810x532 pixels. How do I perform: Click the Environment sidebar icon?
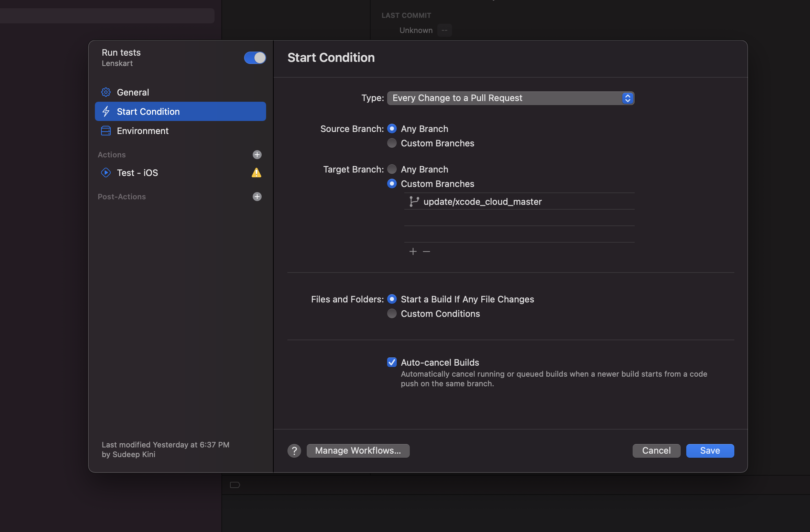106,131
